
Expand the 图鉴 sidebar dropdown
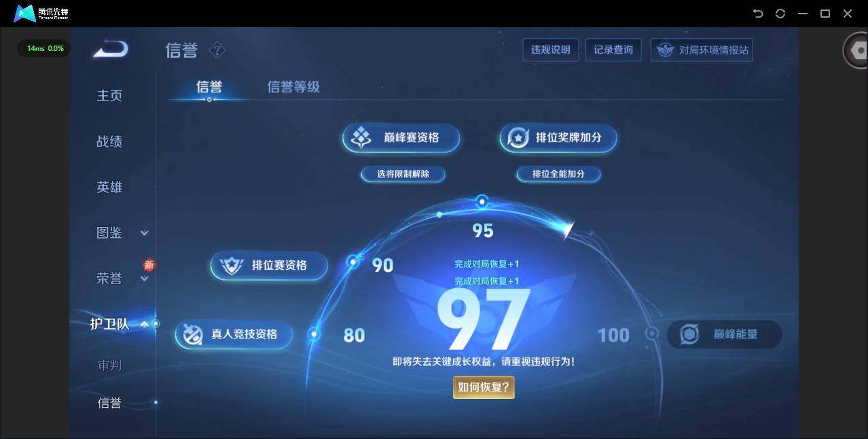click(145, 232)
